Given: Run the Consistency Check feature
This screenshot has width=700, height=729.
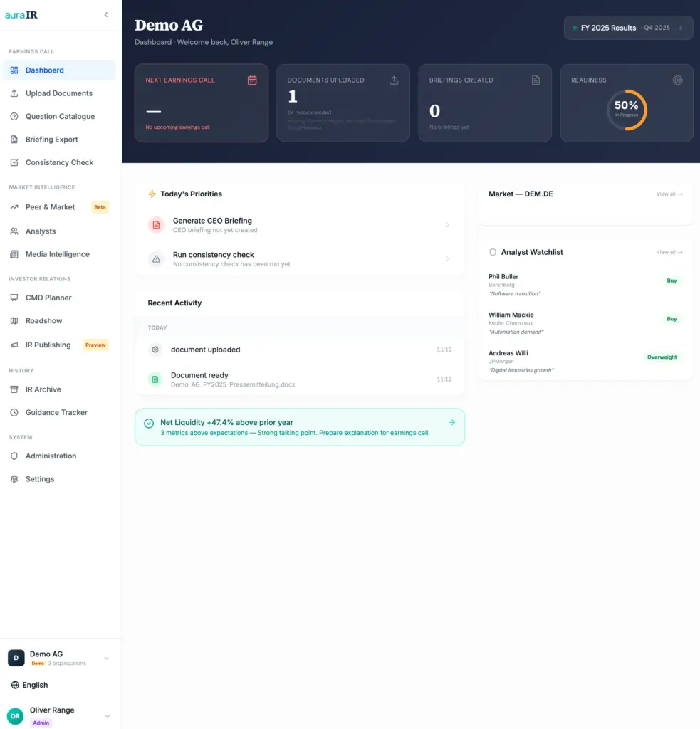Looking at the screenshot, I should [60, 162].
